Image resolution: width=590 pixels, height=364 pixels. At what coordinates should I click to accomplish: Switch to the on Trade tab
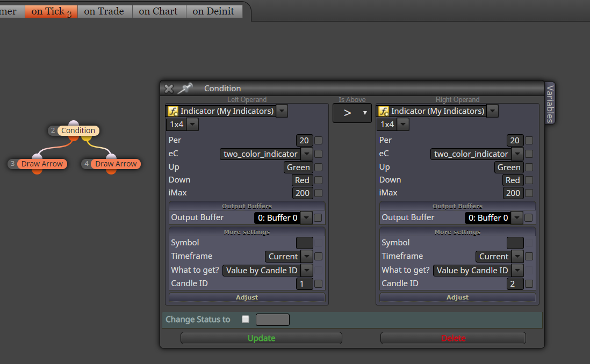tap(104, 11)
